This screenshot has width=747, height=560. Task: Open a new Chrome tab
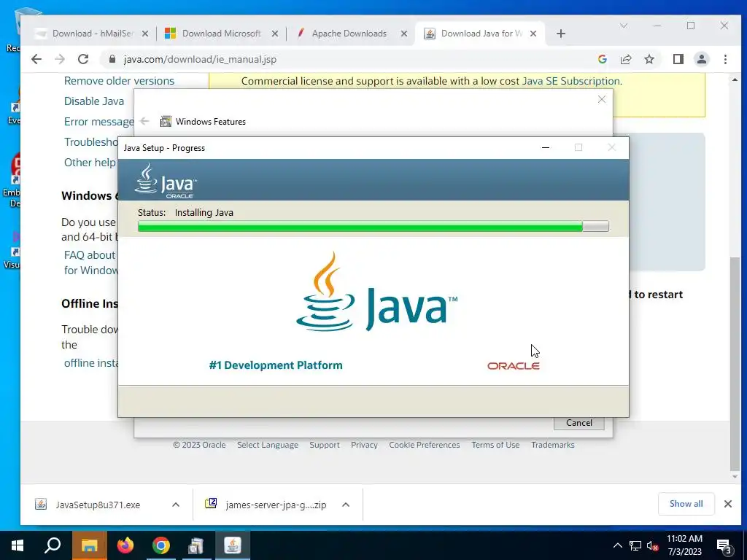tap(561, 34)
